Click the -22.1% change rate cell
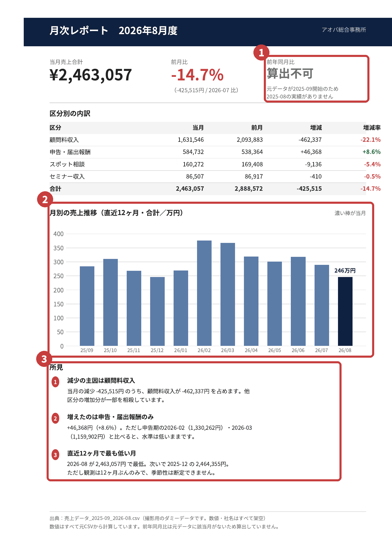The image size is (392, 538). [x=371, y=140]
